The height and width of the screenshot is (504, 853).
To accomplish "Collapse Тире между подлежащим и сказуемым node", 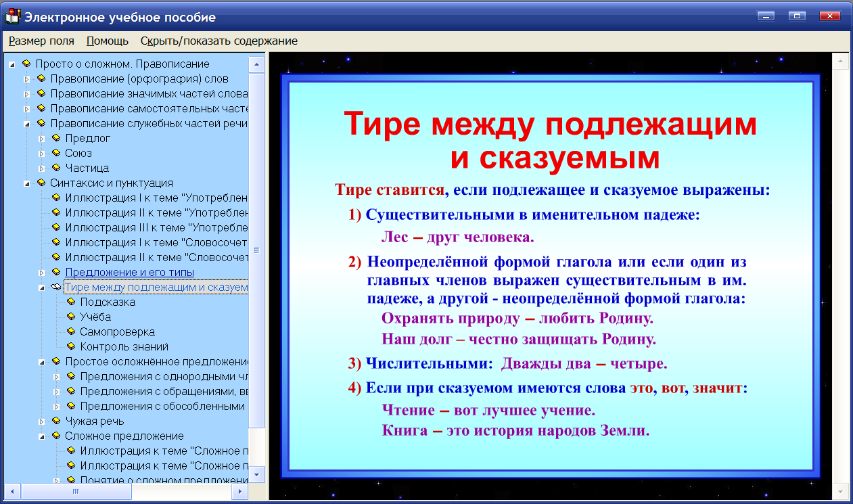I will tap(42, 288).
